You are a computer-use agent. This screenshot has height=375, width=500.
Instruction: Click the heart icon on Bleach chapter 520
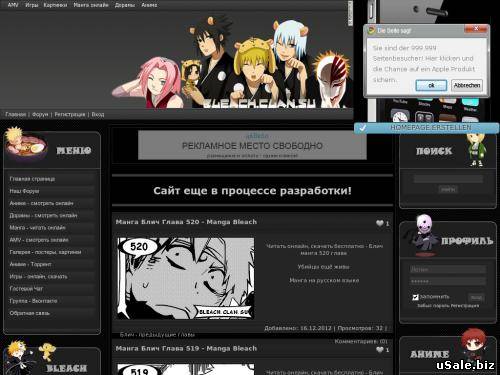(x=380, y=223)
